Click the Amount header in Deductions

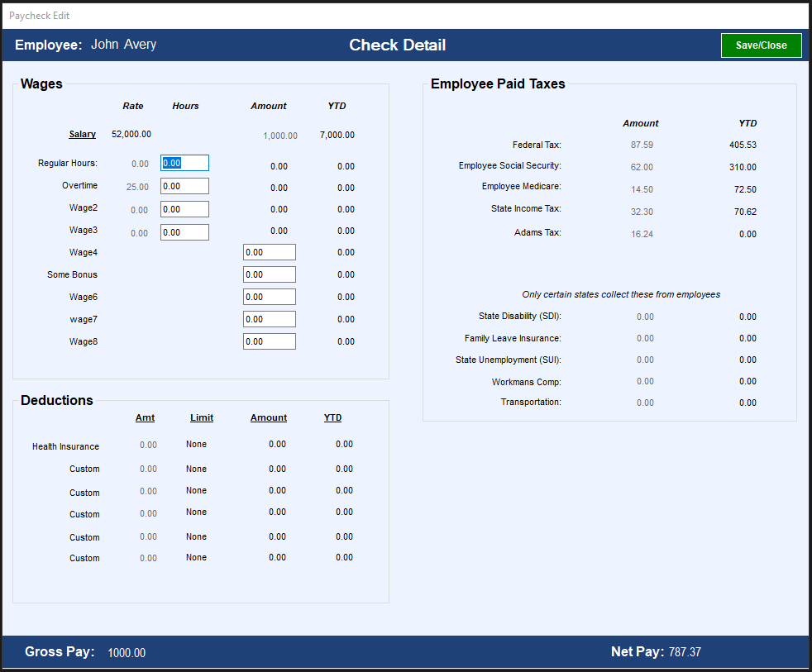[269, 417]
